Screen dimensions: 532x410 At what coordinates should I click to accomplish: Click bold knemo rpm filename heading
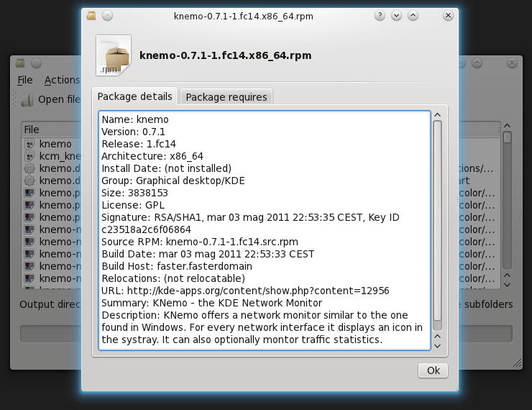[x=225, y=55]
